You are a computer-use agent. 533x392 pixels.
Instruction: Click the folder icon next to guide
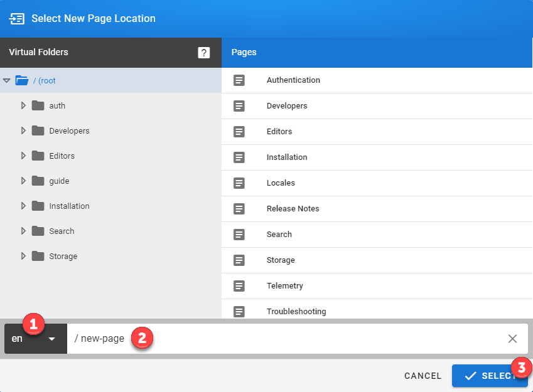[x=39, y=181]
